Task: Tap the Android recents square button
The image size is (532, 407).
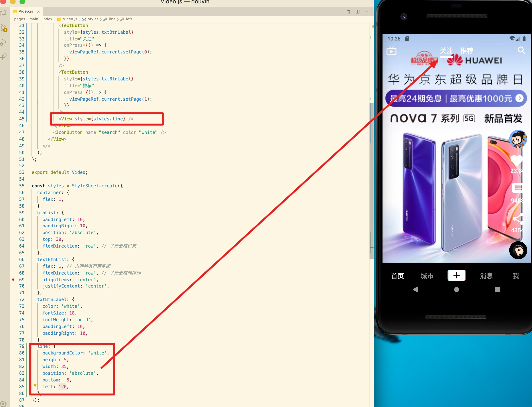Action: 497,289
